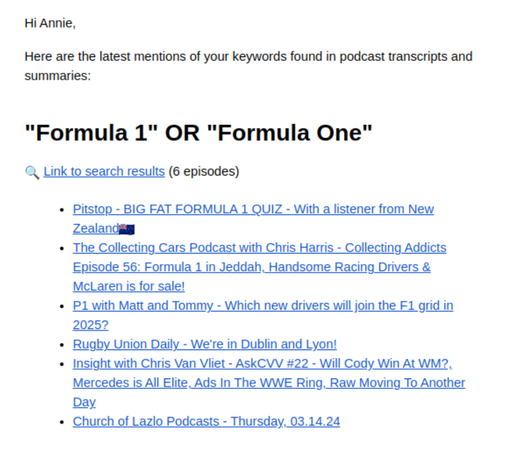Click the '(6 episodes)' count text
Viewport: 511px width, 449px height.
[x=204, y=171]
